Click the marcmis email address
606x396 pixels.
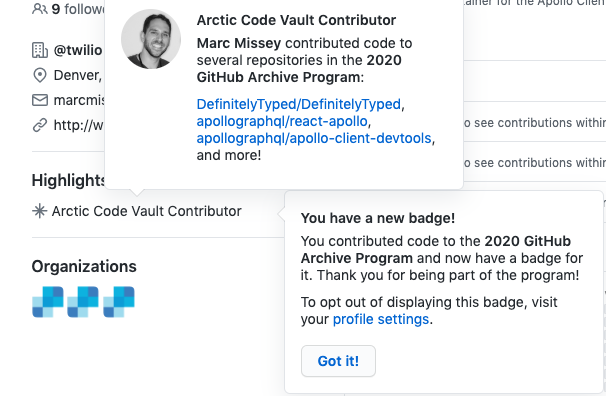point(79,100)
